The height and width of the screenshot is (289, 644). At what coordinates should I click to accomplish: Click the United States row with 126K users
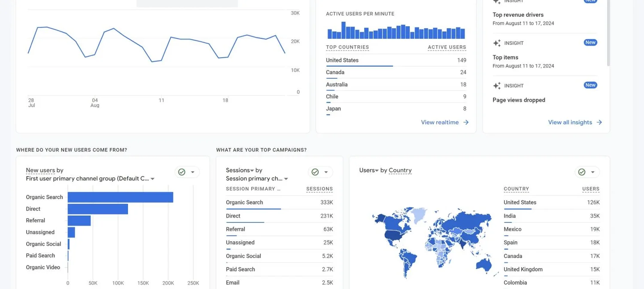click(552, 203)
